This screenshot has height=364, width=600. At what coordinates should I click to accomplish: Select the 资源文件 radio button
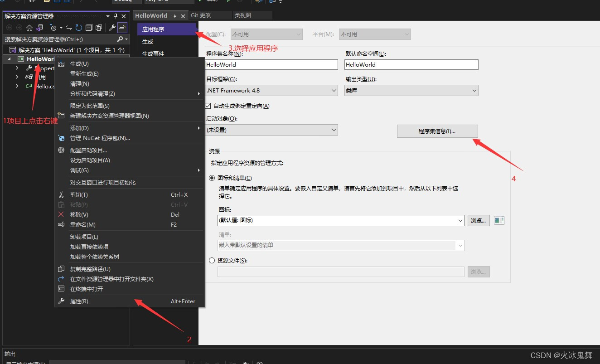pyautogui.click(x=212, y=260)
